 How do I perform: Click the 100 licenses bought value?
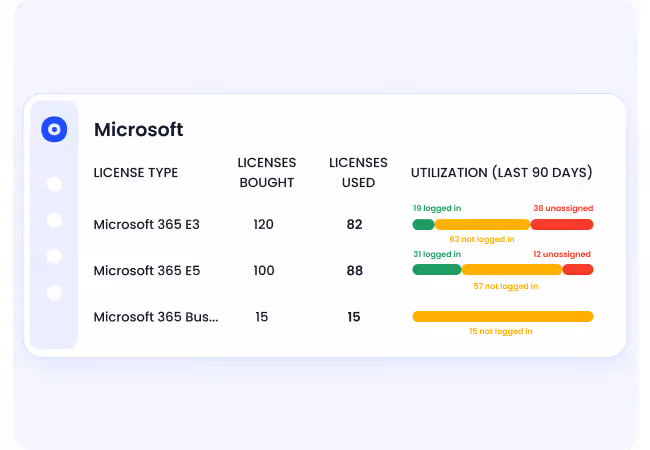264,271
